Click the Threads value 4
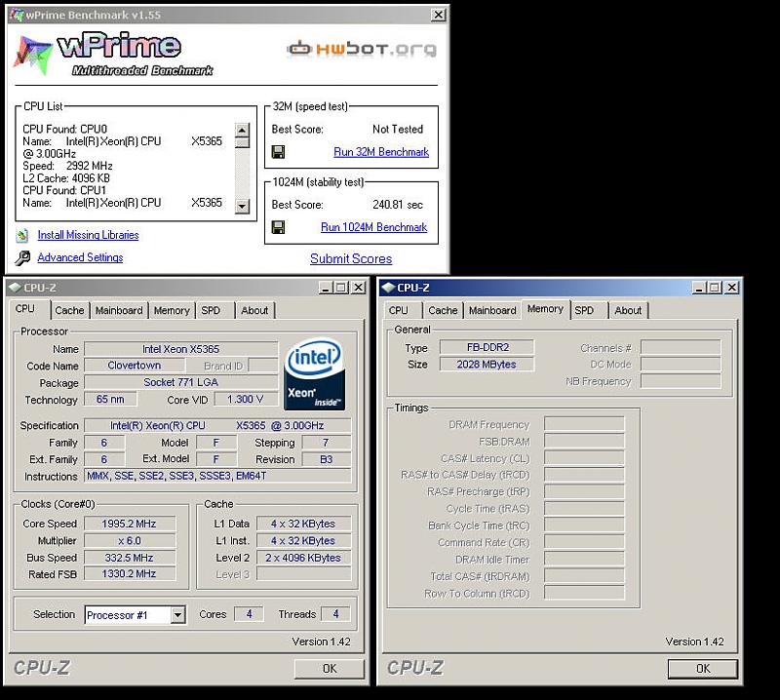This screenshot has height=700, width=780. tap(335, 614)
